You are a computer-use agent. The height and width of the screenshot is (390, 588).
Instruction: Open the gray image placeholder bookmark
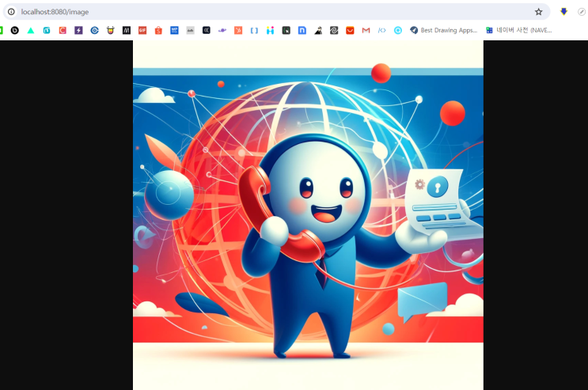point(191,30)
